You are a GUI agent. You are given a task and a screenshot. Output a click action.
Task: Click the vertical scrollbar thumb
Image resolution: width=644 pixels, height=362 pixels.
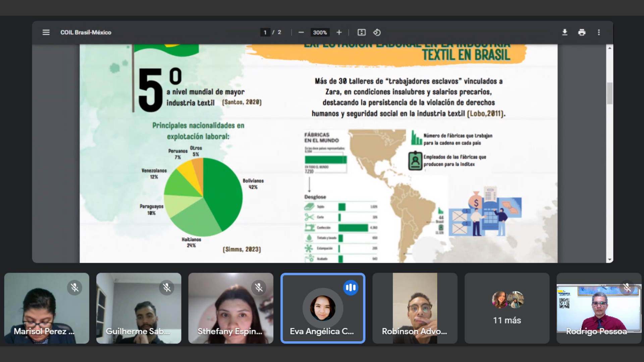(x=610, y=93)
